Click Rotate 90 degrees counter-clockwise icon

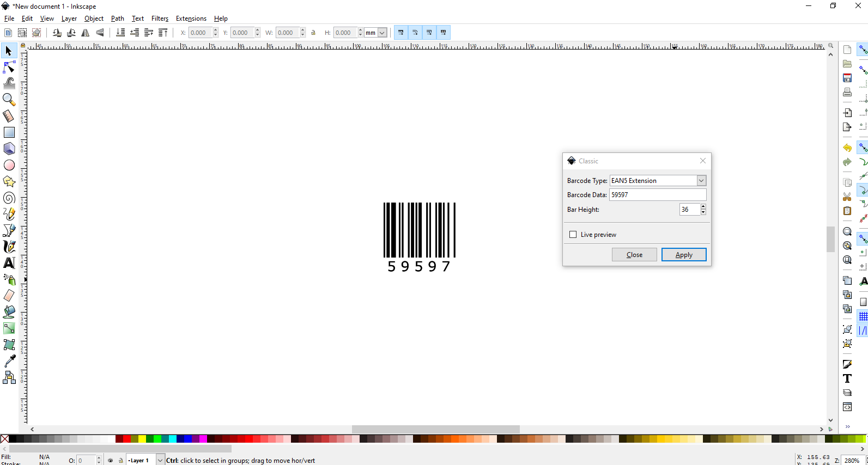tap(57, 33)
